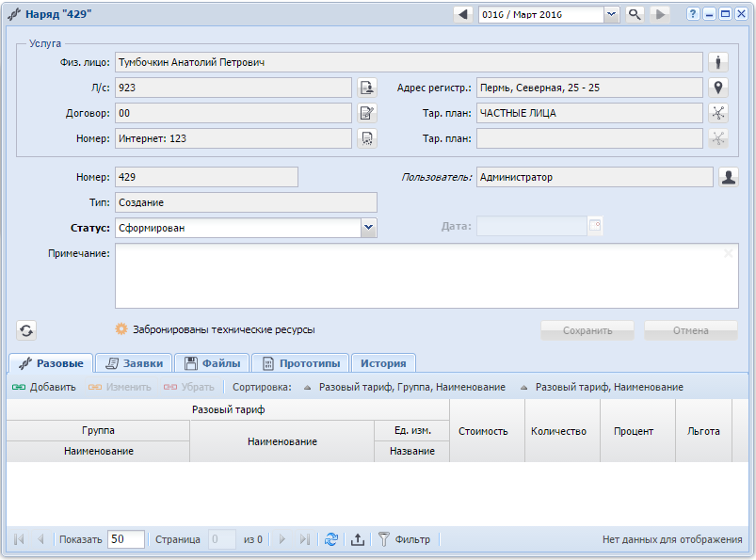This screenshot has height=560, width=756.
Task: Open service number icon beside Интернет: 123
Action: coord(367,138)
